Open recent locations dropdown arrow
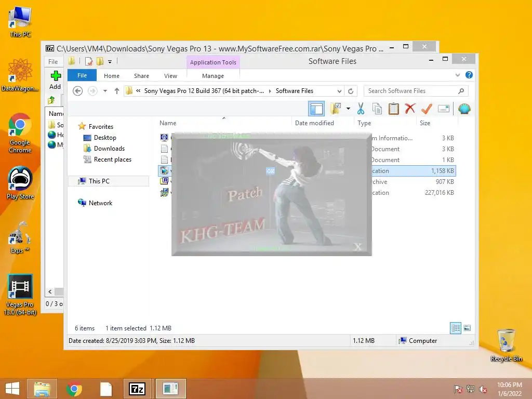 coord(105,91)
